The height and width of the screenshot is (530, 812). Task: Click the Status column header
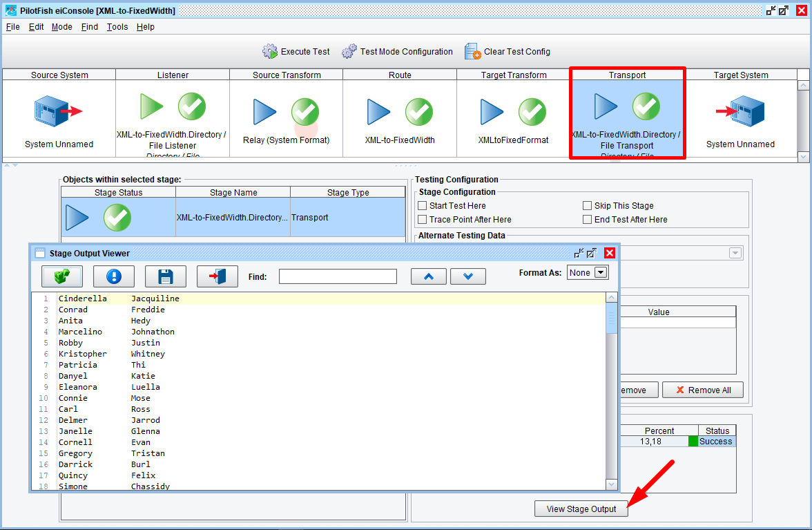[x=717, y=430]
